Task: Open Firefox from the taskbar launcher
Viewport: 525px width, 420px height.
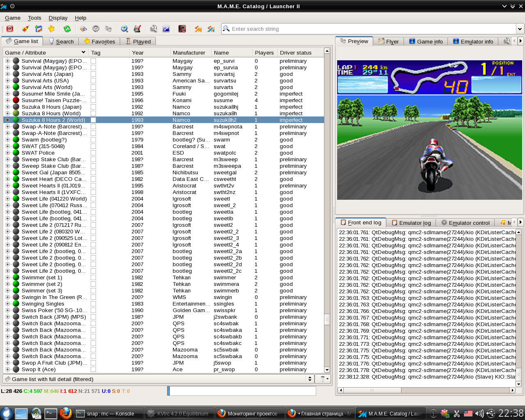Action: [x=66, y=413]
